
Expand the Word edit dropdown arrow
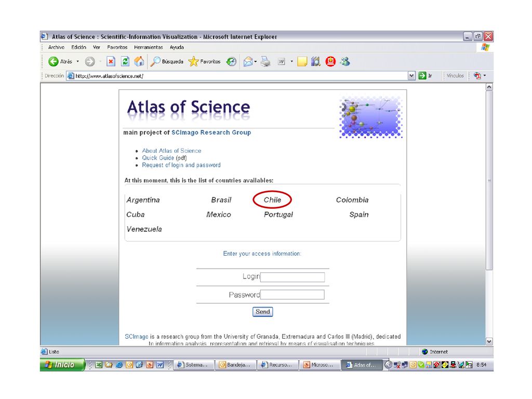point(291,61)
